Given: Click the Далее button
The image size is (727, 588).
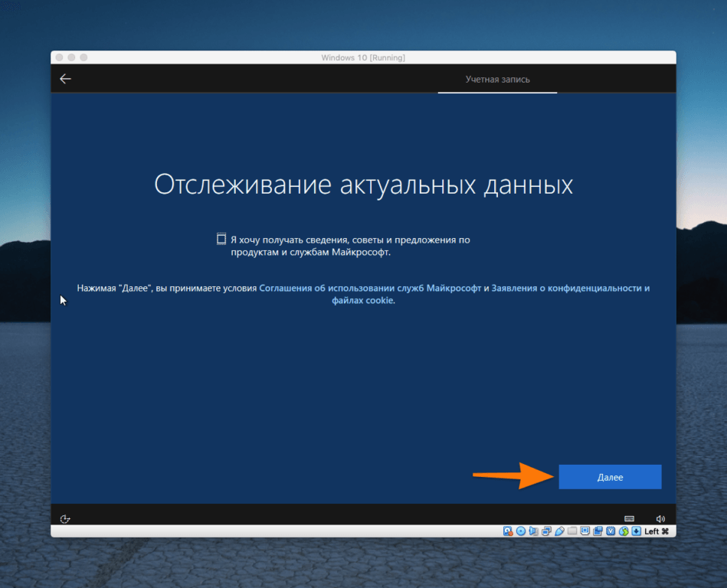Looking at the screenshot, I should 610,477.
